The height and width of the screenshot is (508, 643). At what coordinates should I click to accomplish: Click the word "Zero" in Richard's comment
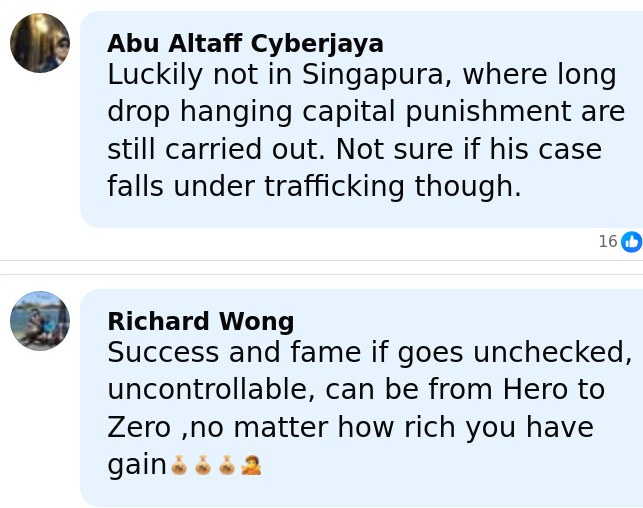pos(139,428)
